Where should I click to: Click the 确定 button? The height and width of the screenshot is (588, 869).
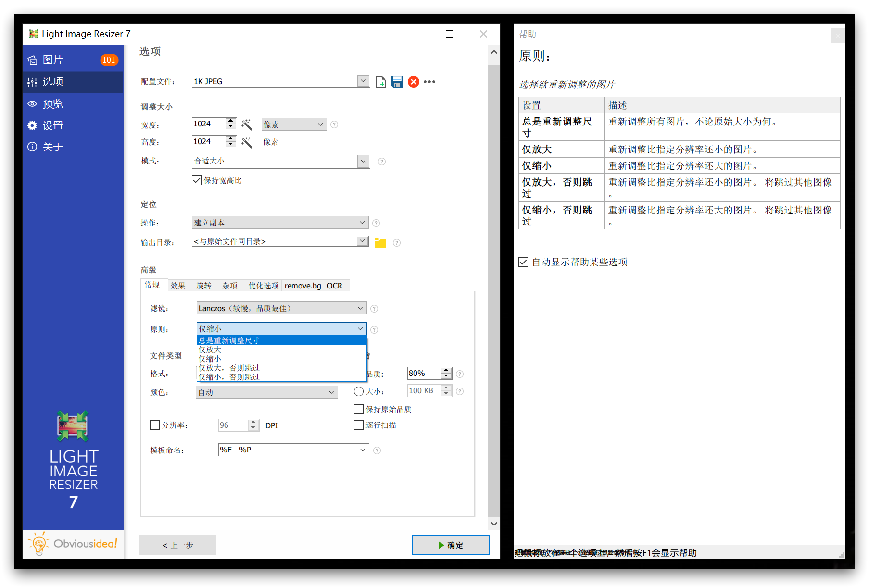451,545
